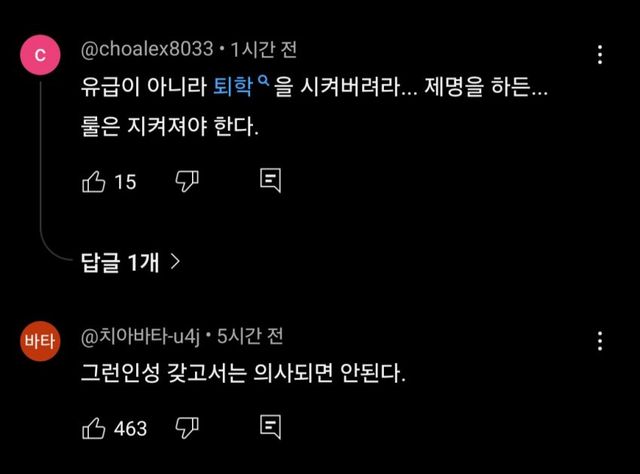Open the @치아바타-u4j channel name
The width and height of the screenshot is (640, 474).
point(142,335)
